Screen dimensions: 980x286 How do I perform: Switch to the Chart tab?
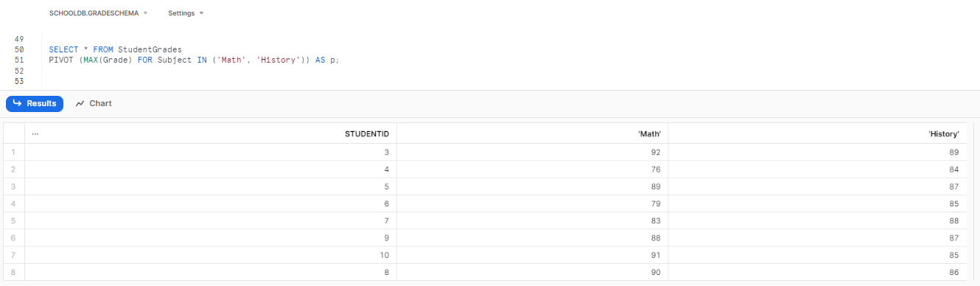[x=94, y=104]
